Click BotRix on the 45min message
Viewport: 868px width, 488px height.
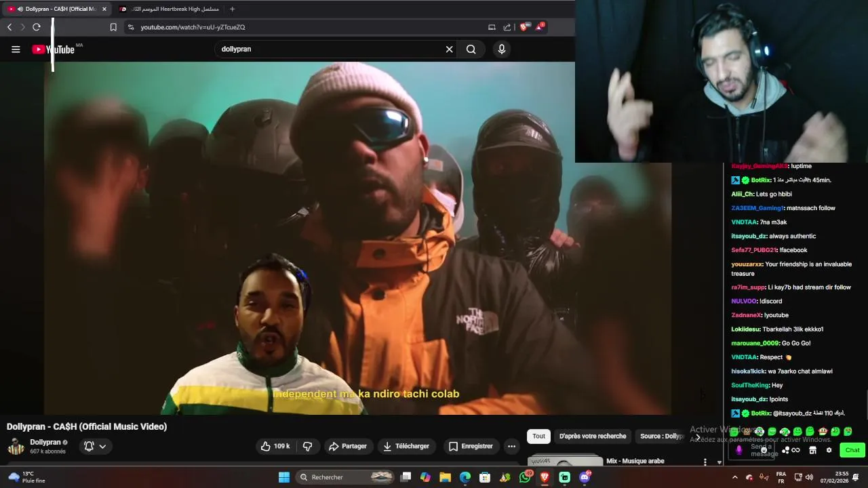coord(761,180)
